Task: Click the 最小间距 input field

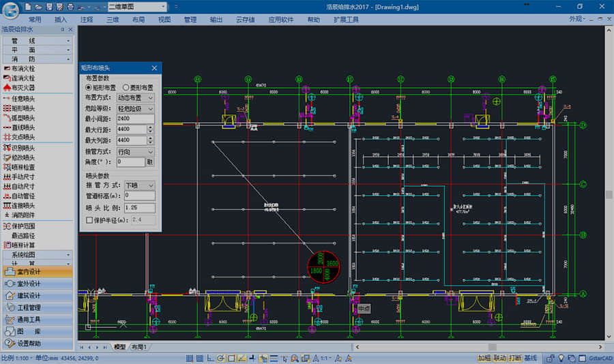Action: pos(135,119)
